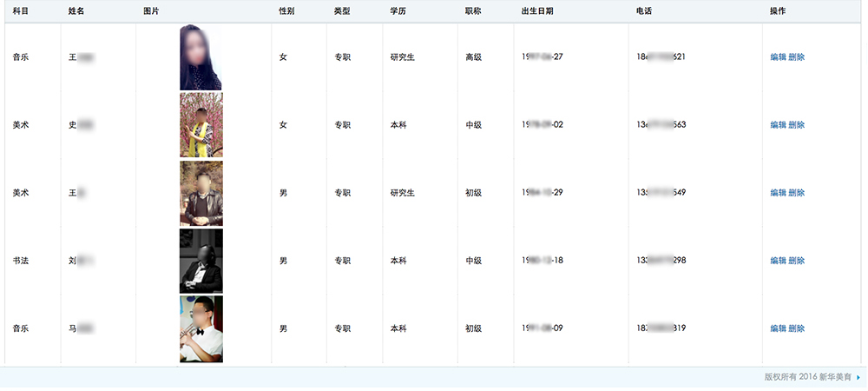868x391 pixels.
Task: Delete the 美术 teacher row with 中级 title
Action: tap(797, 125)
